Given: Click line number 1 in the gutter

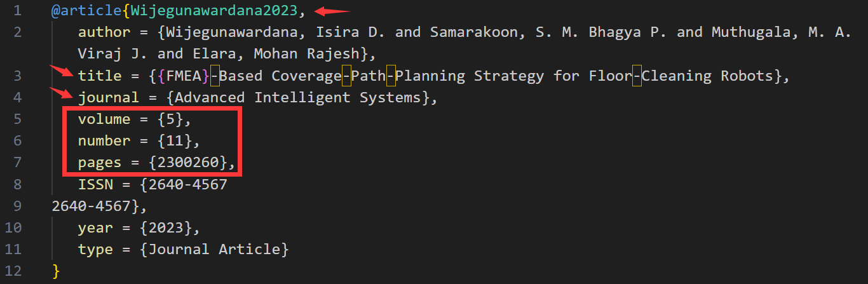Looking at the screenshot, I should point(17,11).
